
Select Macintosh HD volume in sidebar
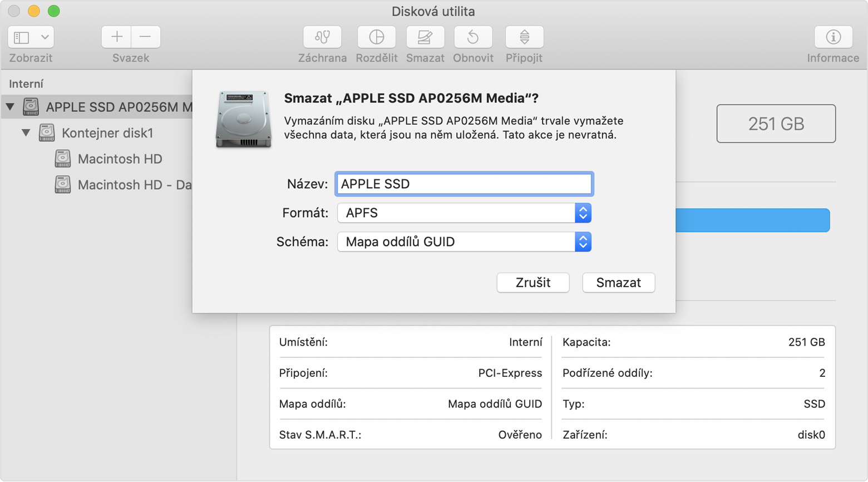tap(120, 159)
